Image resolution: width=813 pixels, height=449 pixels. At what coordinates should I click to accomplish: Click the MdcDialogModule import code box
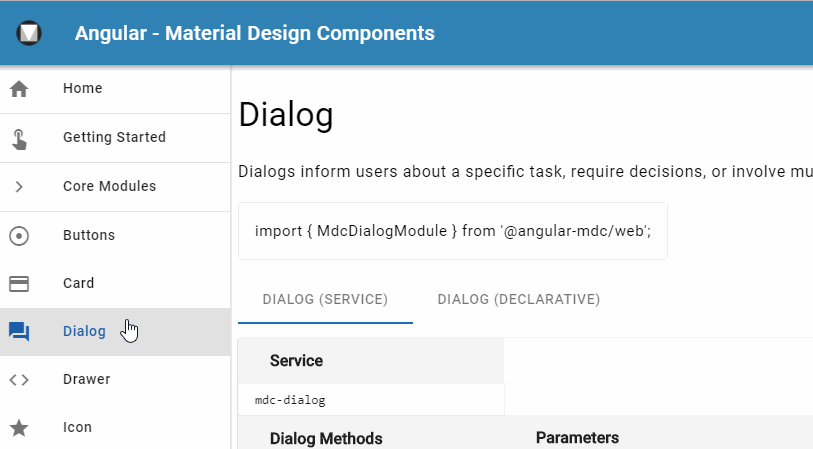pyautogui.click(x=453, y=231)
